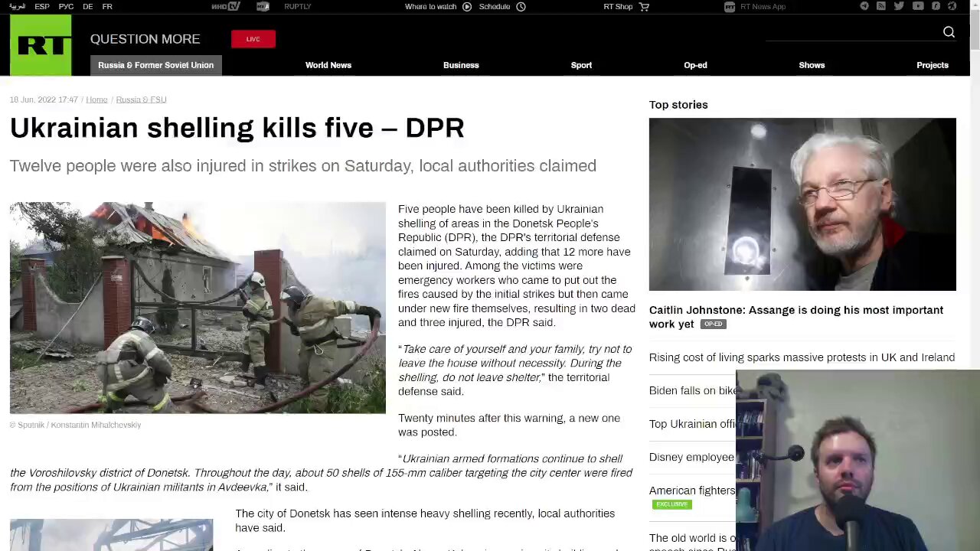Image resolution: width=980 pixels, height=551 pixels.
Task: Open the Assange top story thumbnail
Action: 802,204
